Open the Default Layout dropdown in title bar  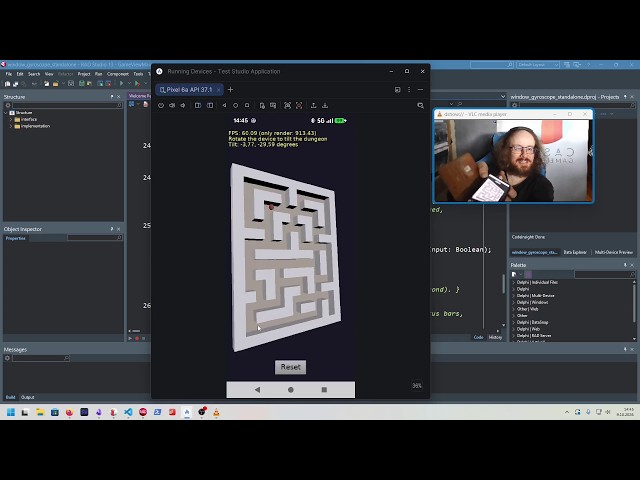[538, 65]
